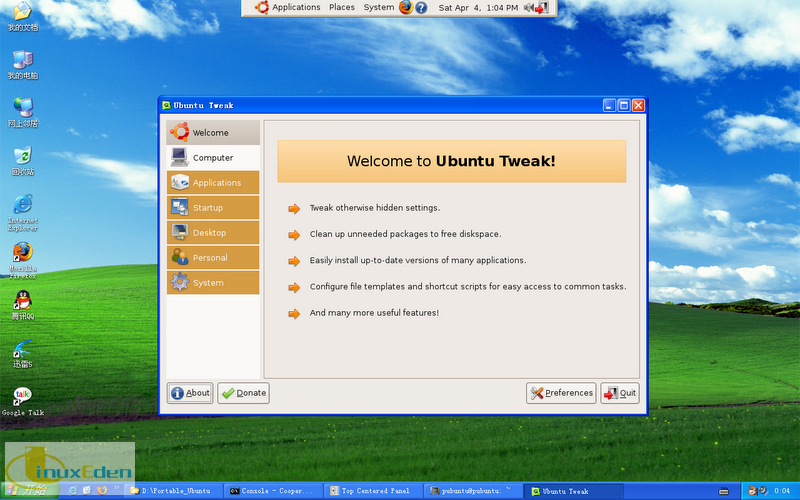This screenshot has height=500, width=800.
Task: Click the blue help icon in top panel
Action: (421, 8)
